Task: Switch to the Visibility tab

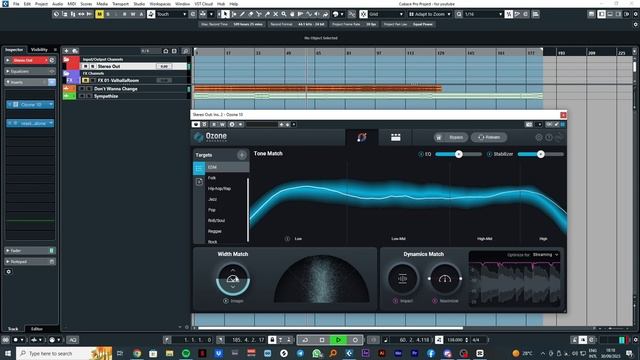Action: click(39, 49)
